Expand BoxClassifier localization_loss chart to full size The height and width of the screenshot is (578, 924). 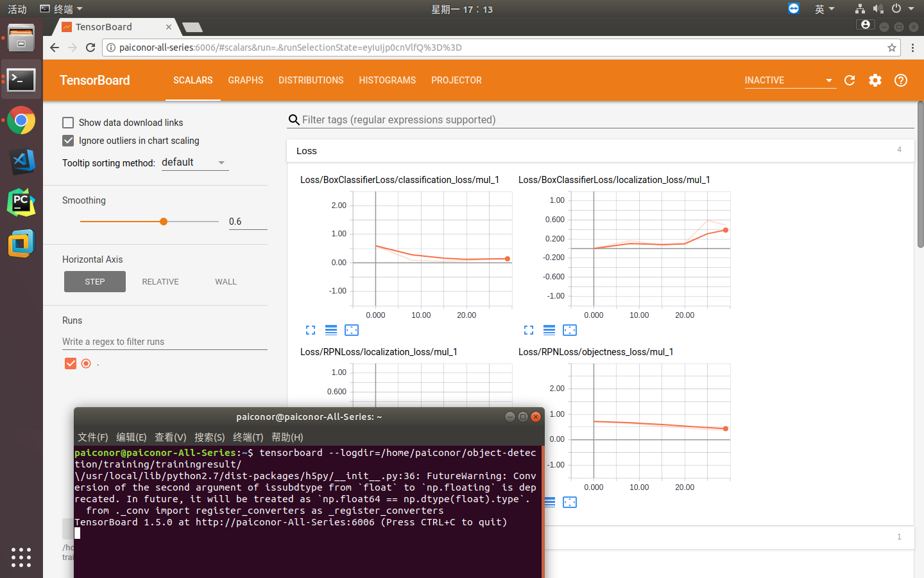[529, 330]
